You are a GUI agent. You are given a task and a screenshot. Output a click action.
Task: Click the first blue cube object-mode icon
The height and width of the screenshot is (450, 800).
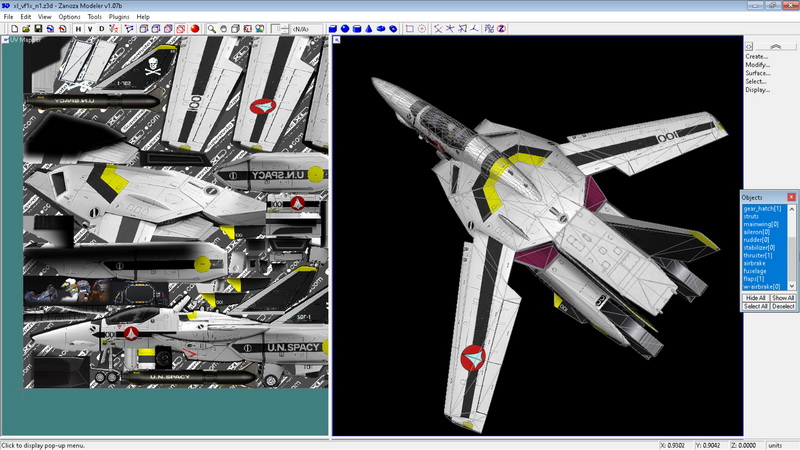tap(144, 29)
